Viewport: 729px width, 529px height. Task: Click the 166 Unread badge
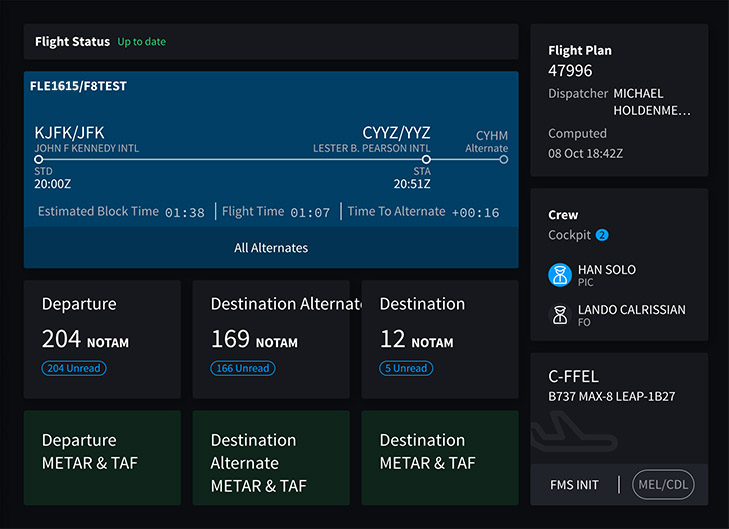(243, 368)
